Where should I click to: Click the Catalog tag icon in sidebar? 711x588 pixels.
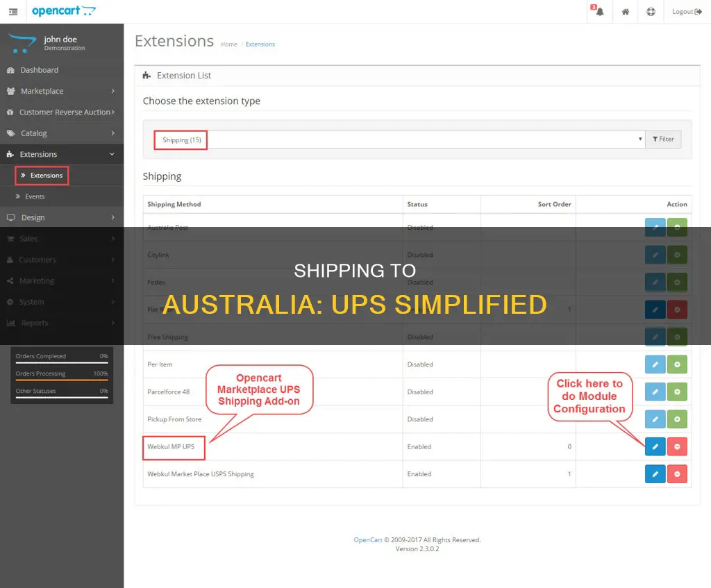click(11, 133)
